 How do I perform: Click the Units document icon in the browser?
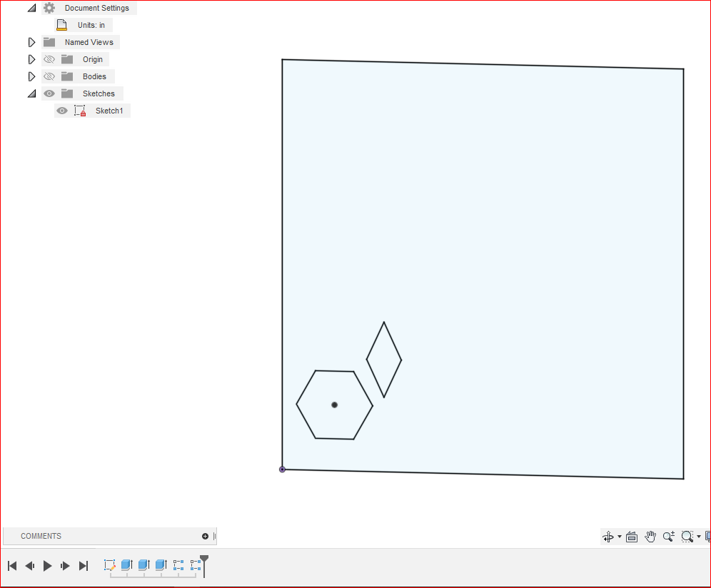click(x=61, y=24)
